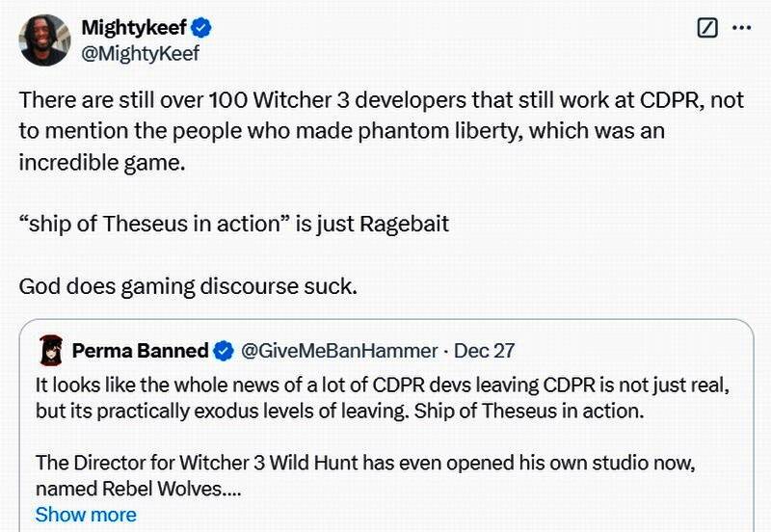Click the 'incredible game.' line
The width and height of the screenshot is (771, 532).
101,162
